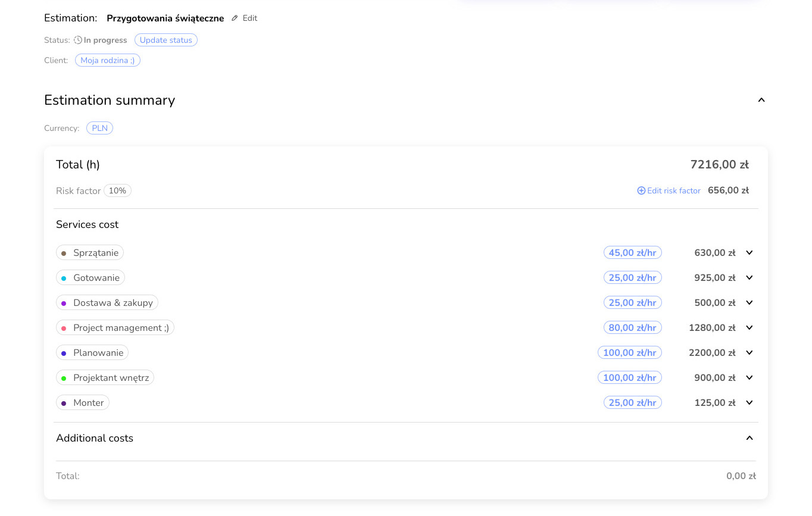
Task: Expand the Planowanie cost breakdown
Action: (x=749, y=353)
